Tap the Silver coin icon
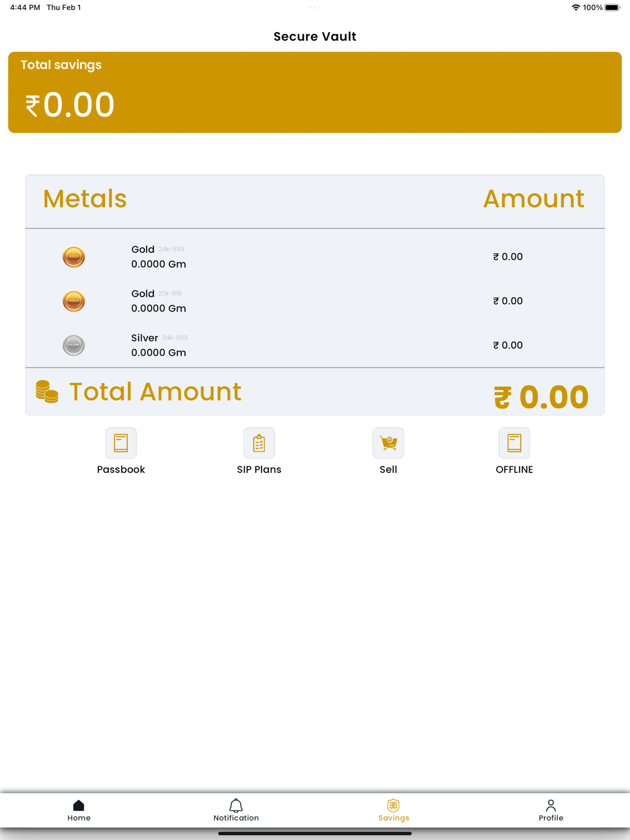 pos(74,345)
